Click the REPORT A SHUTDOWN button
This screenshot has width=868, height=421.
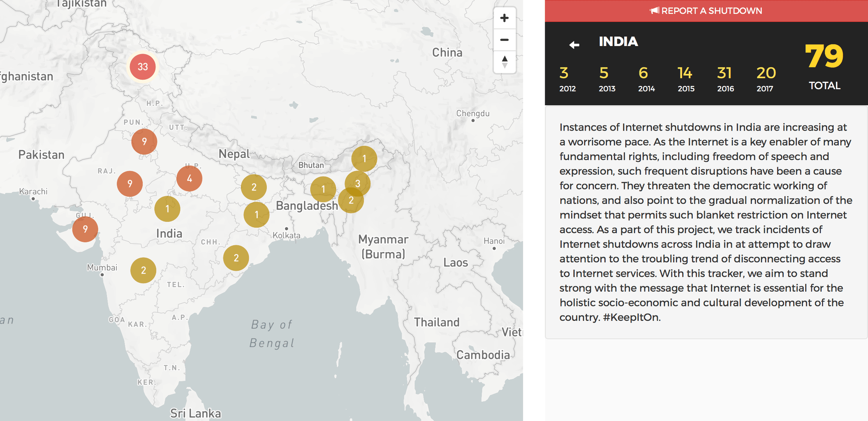point(706,11)
